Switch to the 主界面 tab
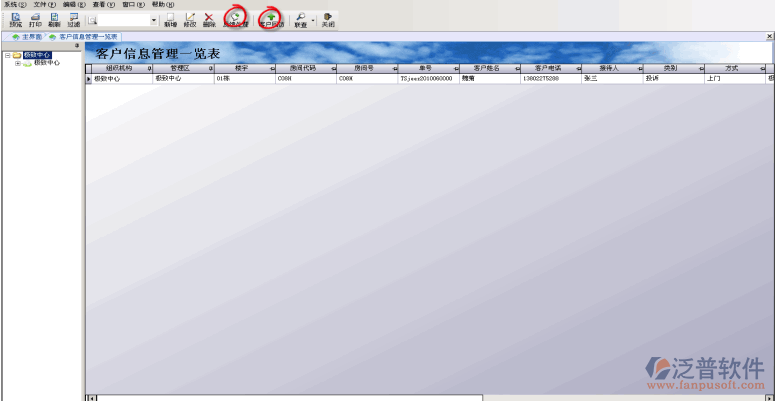Screen dimensions: 775x401 (x=27, y=37)
